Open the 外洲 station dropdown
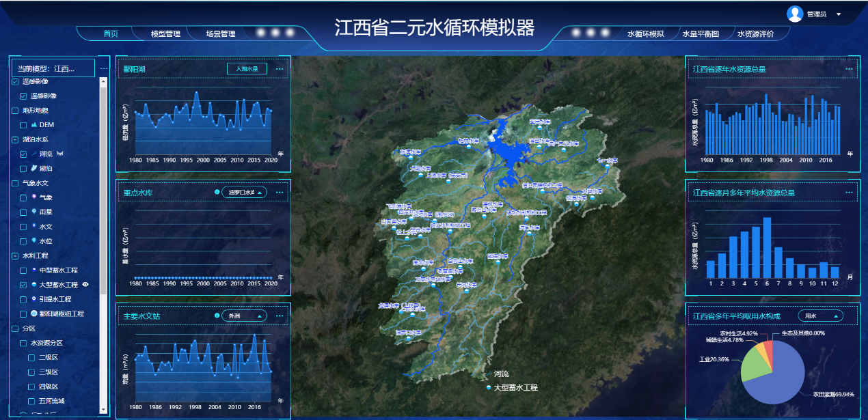This screenshot has width=868, height=420. 245,316
